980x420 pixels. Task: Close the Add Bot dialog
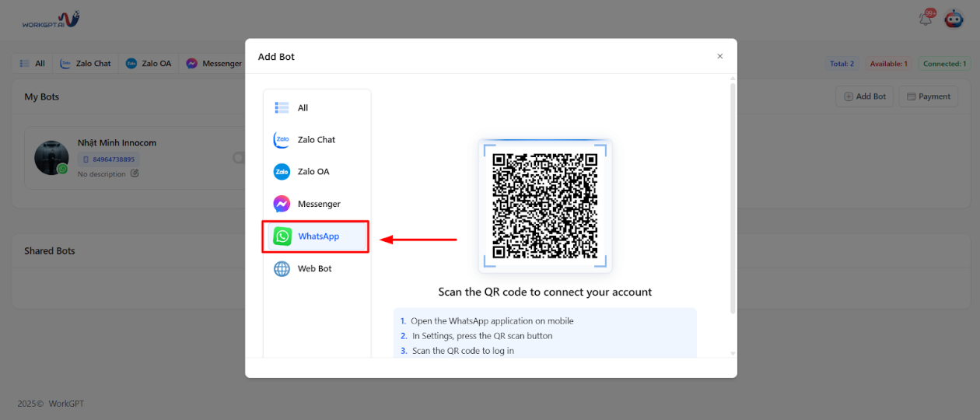point(719,56)
